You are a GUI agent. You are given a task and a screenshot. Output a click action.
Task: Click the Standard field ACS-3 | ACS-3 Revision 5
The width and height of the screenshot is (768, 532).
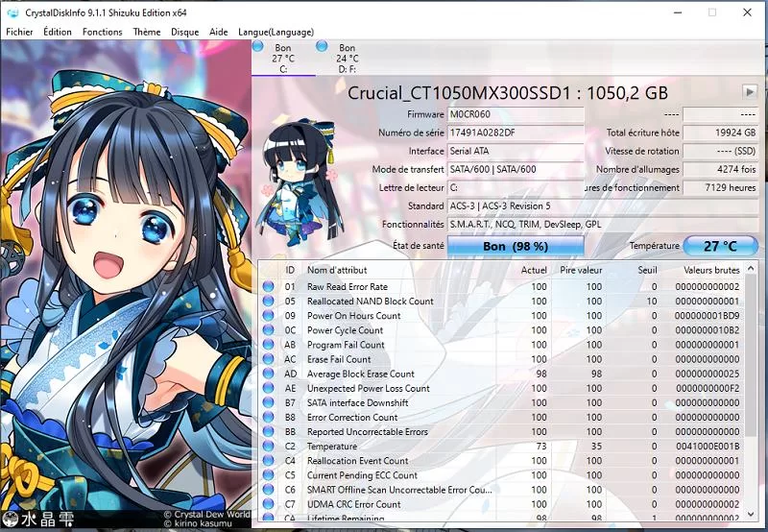click(x=603, y=206)
